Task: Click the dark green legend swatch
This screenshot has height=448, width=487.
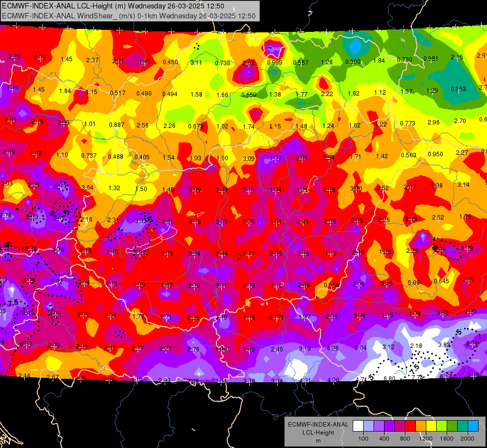Action: point(452,426)
